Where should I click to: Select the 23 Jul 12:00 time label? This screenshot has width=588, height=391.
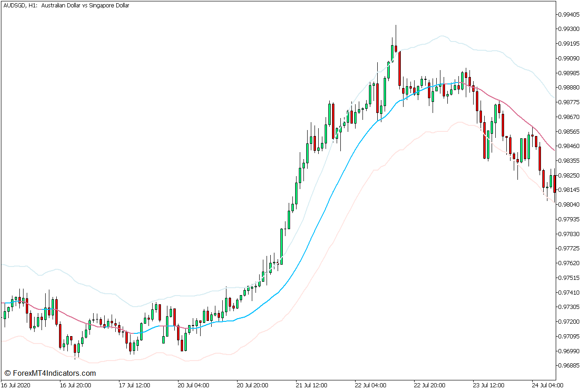[488, 385]
